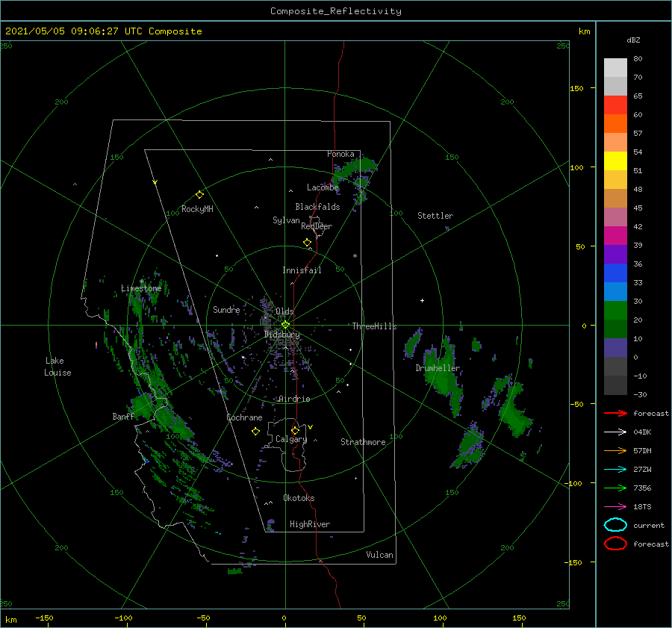Pick the red swatch between 65 and 60 dBZ
Image resolution: width=672 pixels, height=628 pixels.
tap(615, 105)
